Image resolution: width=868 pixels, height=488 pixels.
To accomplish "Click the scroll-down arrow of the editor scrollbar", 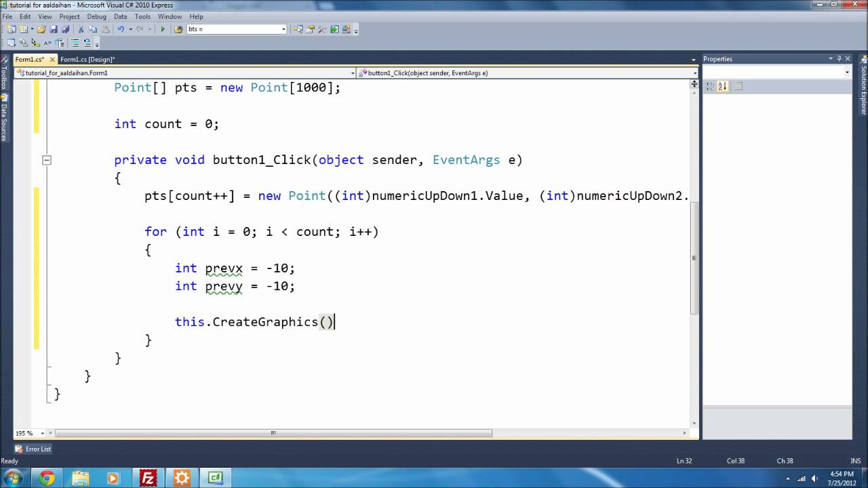I will coord(694,423).
